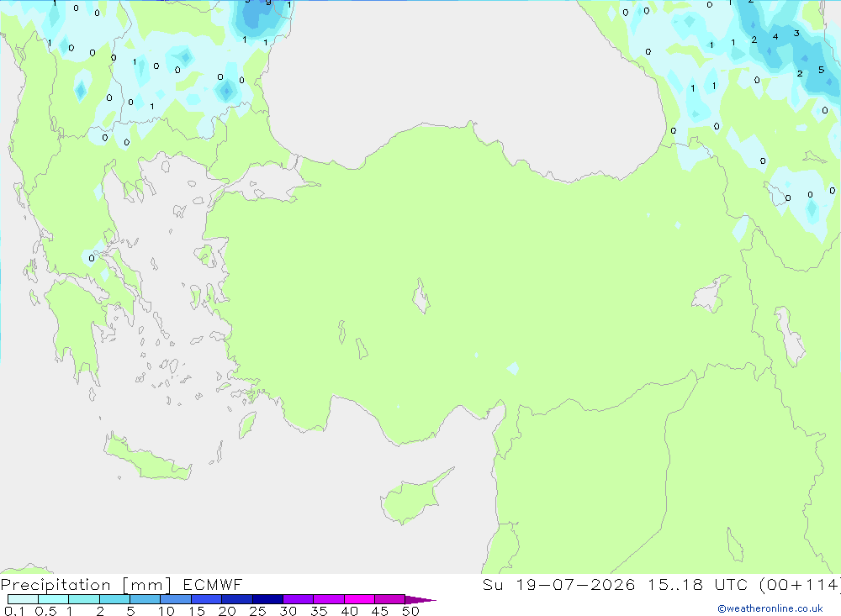Select the 25–30 mm navy legend swatch
Image resolution: width=841 pixels, height=616 pixels.
267,599
